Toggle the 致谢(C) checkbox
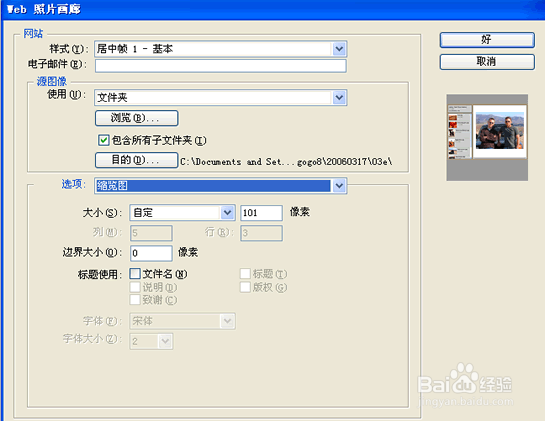 click(135, 300)
